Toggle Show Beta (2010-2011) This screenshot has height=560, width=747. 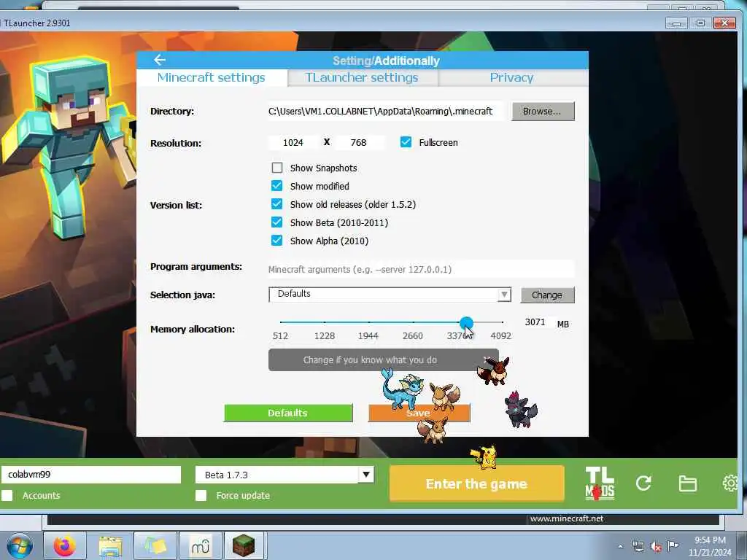point(276,222)
